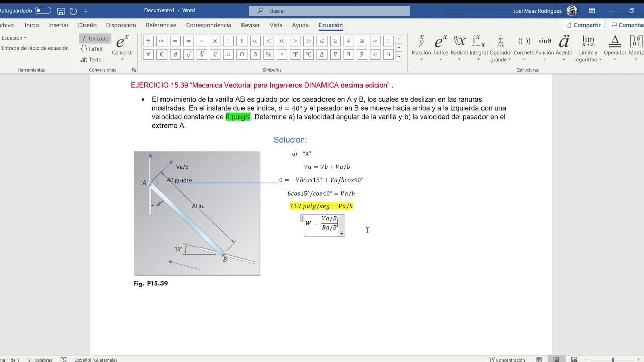Insert the not-equal symbol

pos(188,41)
